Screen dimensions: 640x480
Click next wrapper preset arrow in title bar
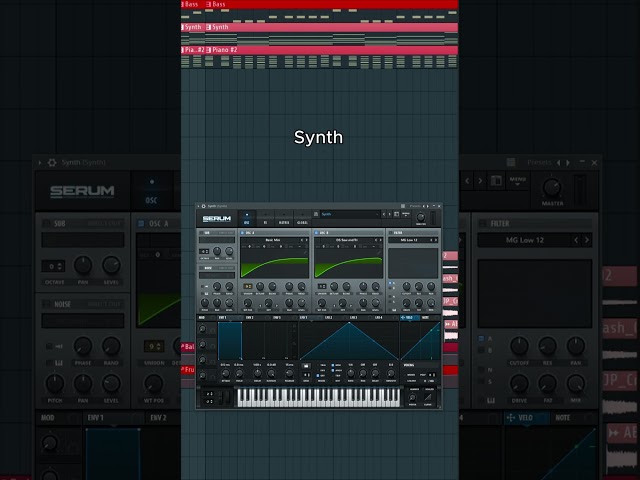point(427,206)
